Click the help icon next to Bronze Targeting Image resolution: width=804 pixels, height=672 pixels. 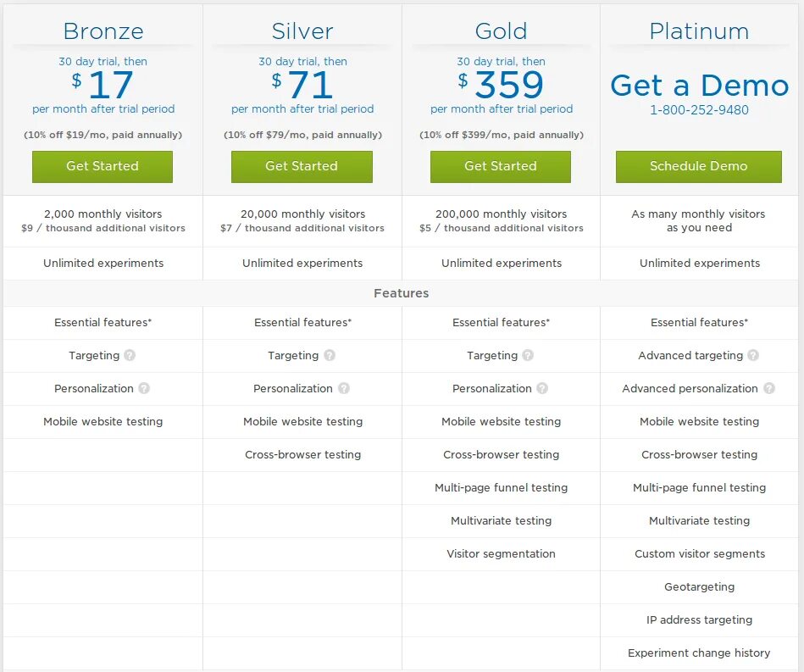click(130, 355)
